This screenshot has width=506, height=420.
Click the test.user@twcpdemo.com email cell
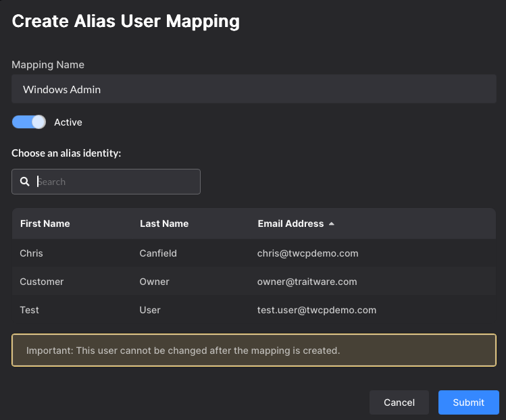click(316, 310)
